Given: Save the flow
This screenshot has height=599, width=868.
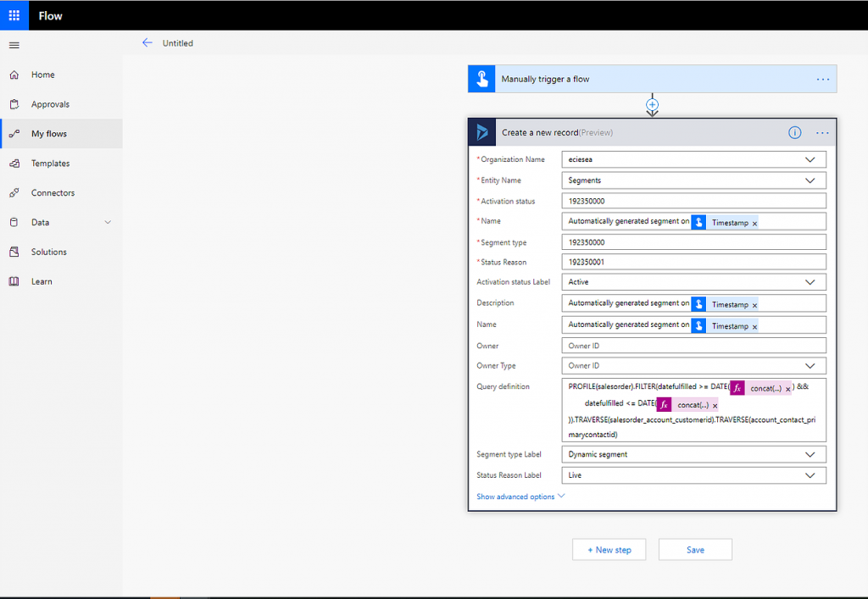Looking at the screenshot, I should (695, 550).
